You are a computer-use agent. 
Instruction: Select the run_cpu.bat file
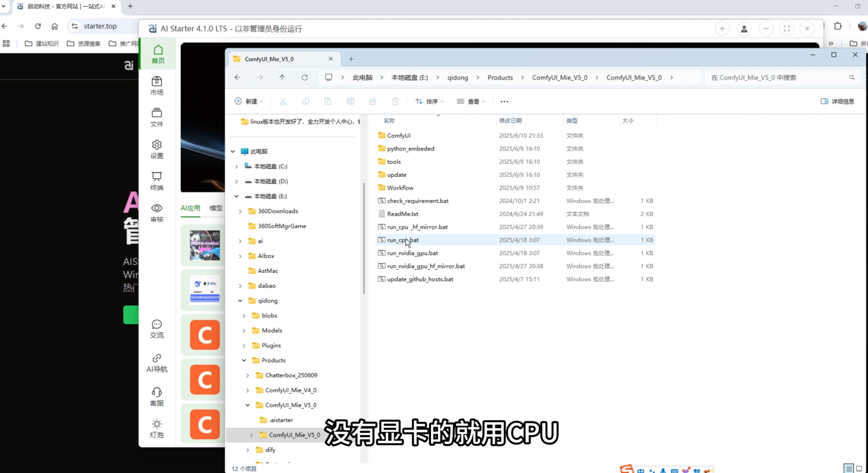click(x=403, y=240)
